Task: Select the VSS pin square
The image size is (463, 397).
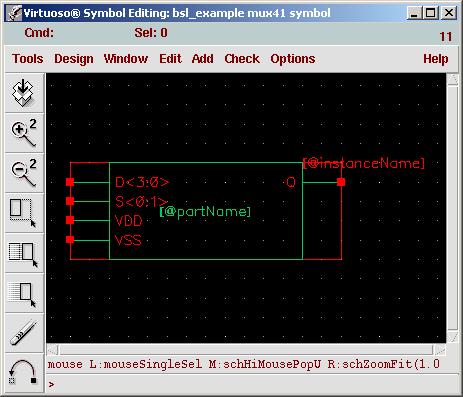Action: coord(70,239)
